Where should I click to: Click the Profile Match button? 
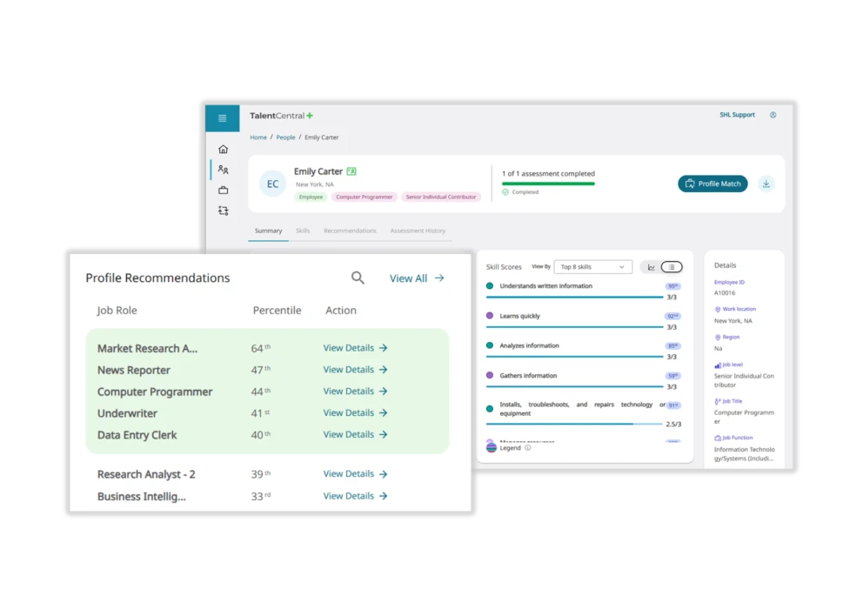(x=712, y=184)
